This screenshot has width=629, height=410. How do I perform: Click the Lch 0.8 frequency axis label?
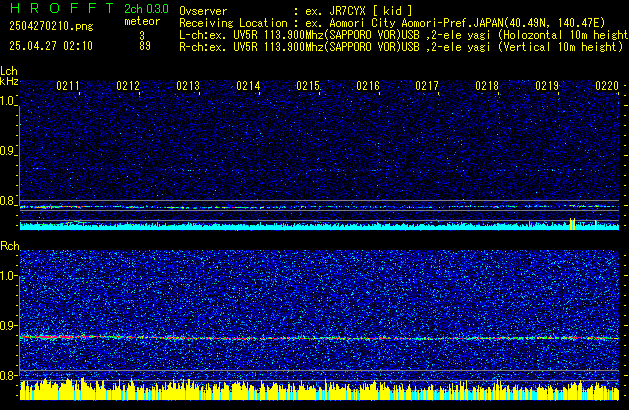coord(7,201)
